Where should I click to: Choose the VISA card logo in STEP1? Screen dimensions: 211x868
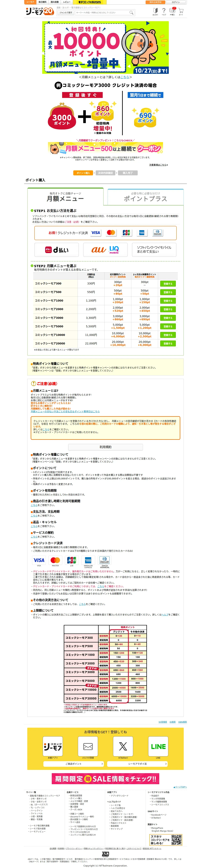pyautogui.click(x=96, y=233)
